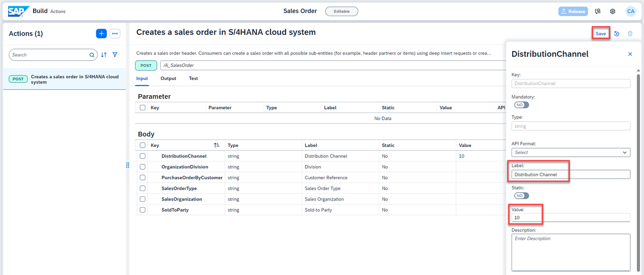Click the Sales Order Type label cell
Viewport: 644px width, 275px height.
[x=322, y=188]
